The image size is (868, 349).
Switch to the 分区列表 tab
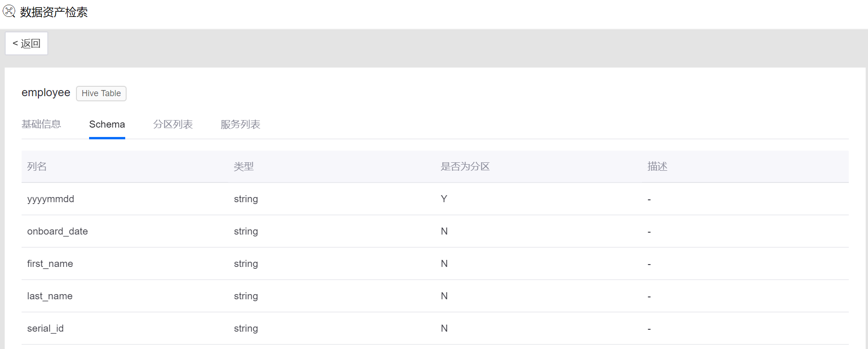pyautogui.click(x=173, y=124)
